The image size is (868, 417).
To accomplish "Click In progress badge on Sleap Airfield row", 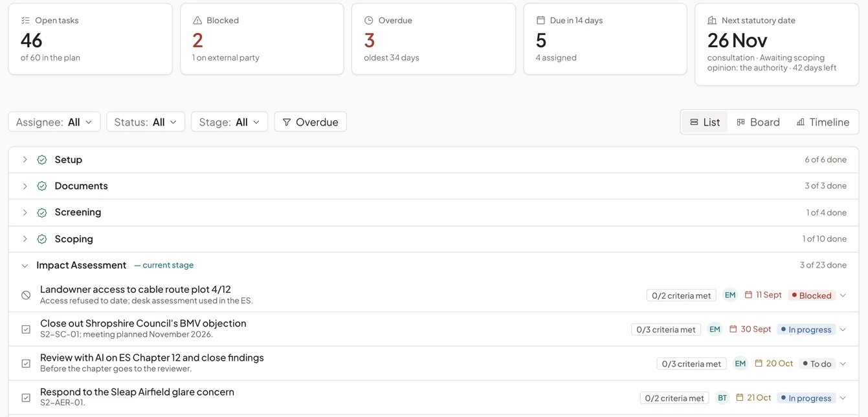I will point(807,398).
